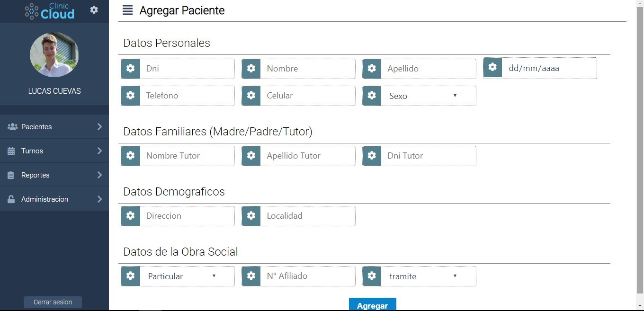Viewport: 644px width, 311px height.
Task: Open the Administracion menu chevron
Action: (99, 199)
